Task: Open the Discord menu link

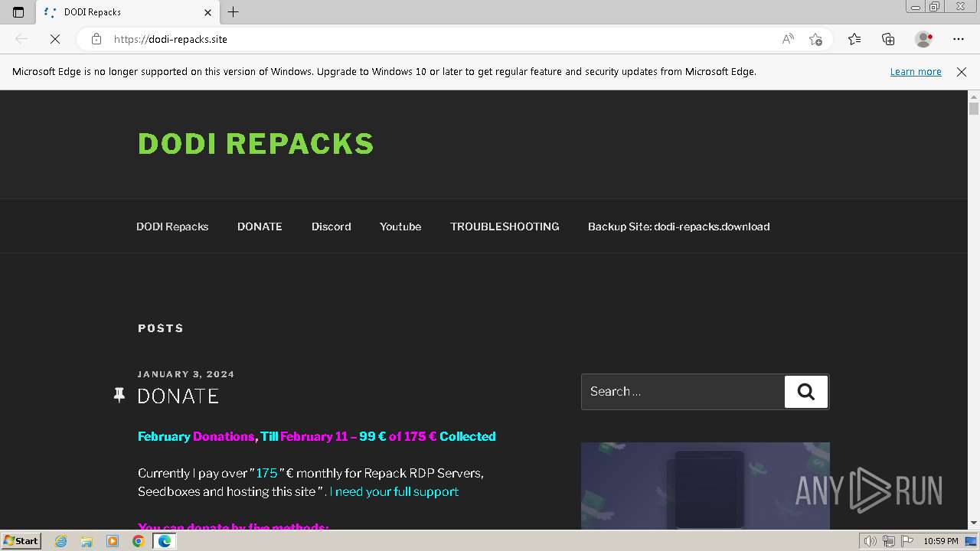Action: (x=332, y=227)
